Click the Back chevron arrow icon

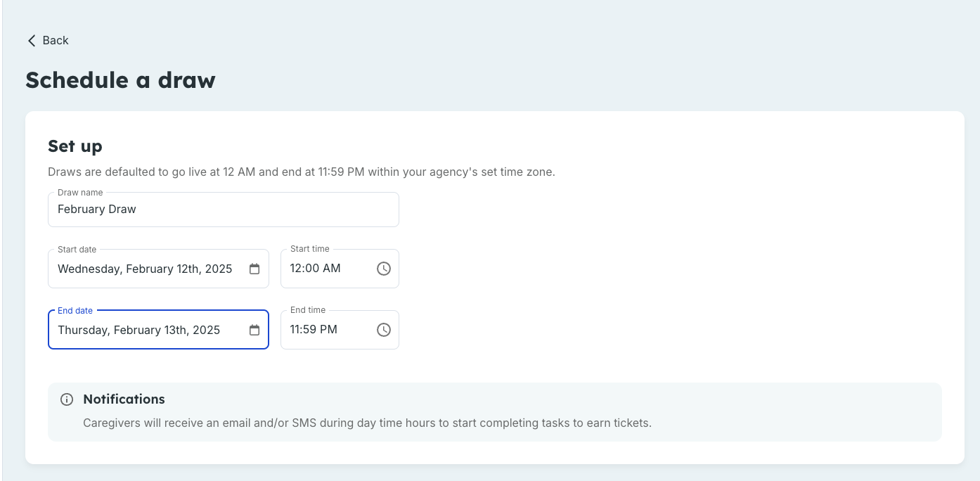coord(31,40)
